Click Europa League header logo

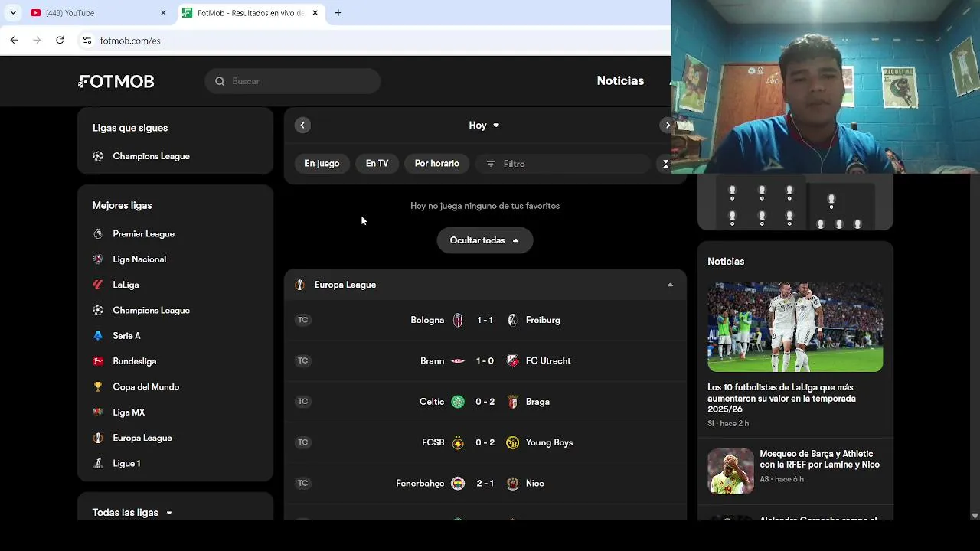[x=299, y=285]
